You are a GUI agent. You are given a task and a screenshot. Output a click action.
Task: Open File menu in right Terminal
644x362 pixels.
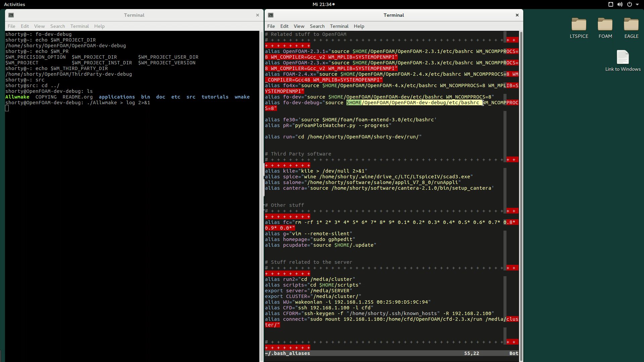(x=271, y=26)
